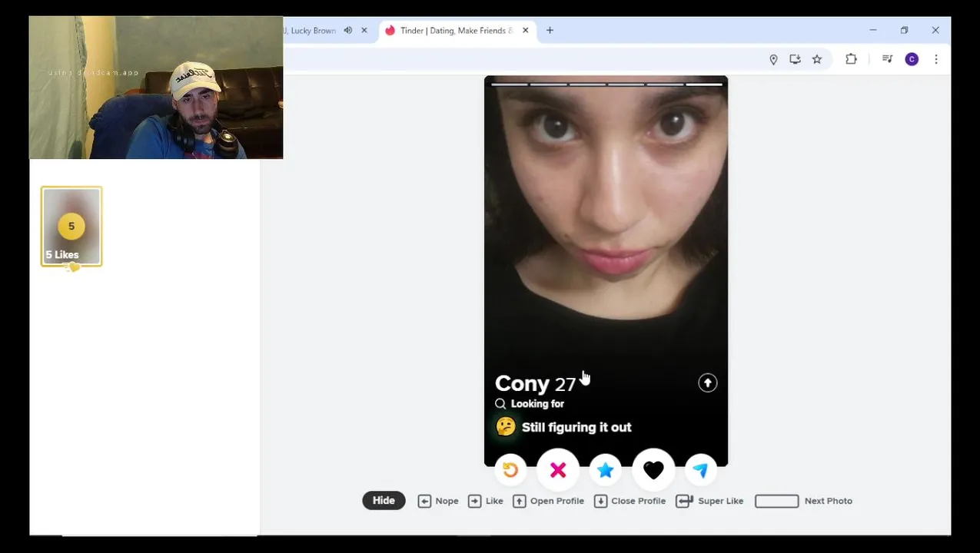Open the media controls icon in toolbar

click(887, 59)
